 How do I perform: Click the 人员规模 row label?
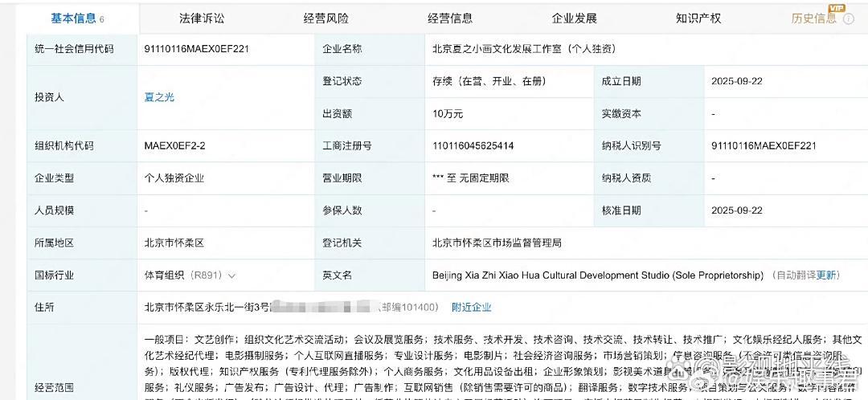pyautogui.click(x=54, y=210)
